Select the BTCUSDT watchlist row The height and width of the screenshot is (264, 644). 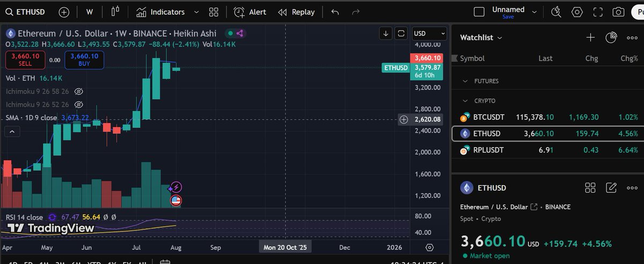point(547,116)
